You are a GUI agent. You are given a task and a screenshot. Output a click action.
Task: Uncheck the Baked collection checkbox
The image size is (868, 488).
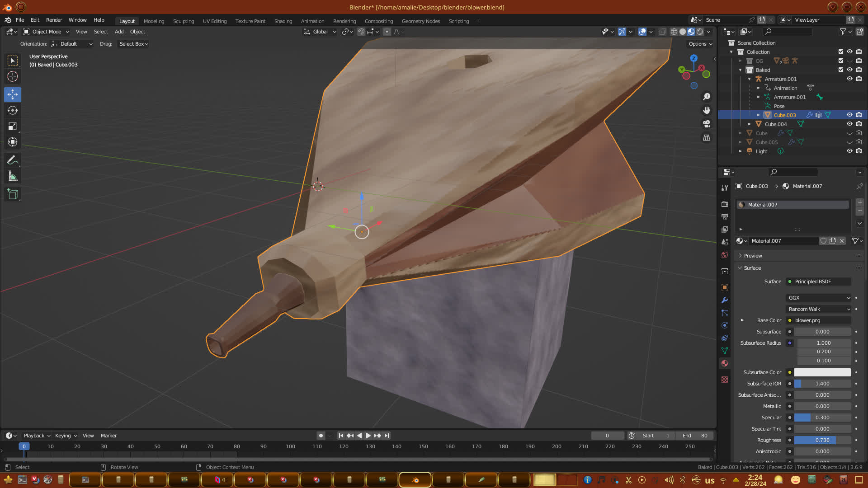840,70
